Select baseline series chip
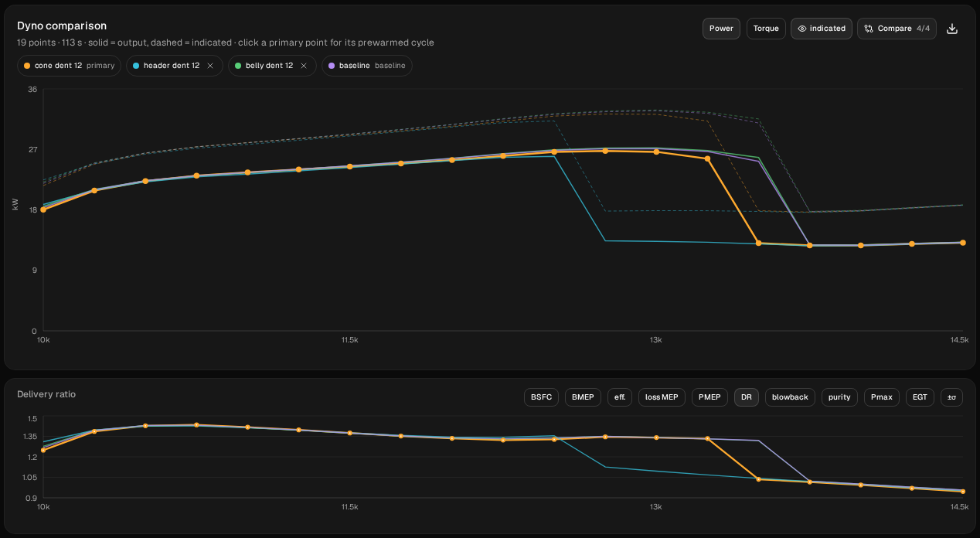The height and width of the screenshot is (538, 980). coord(367,66)
